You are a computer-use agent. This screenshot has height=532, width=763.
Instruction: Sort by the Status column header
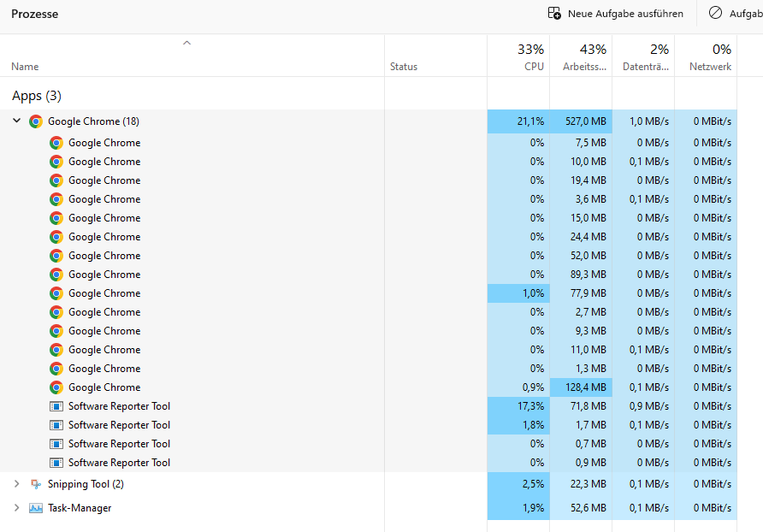coord(404,67)
